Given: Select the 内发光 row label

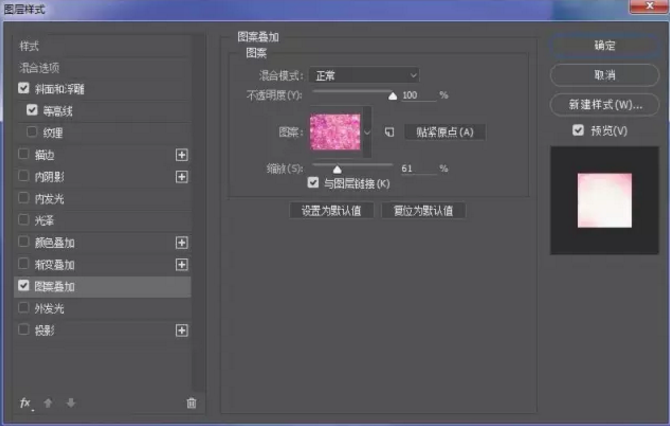Looking at the screenshot, I should pyautogui.click(x=49, y=199).
